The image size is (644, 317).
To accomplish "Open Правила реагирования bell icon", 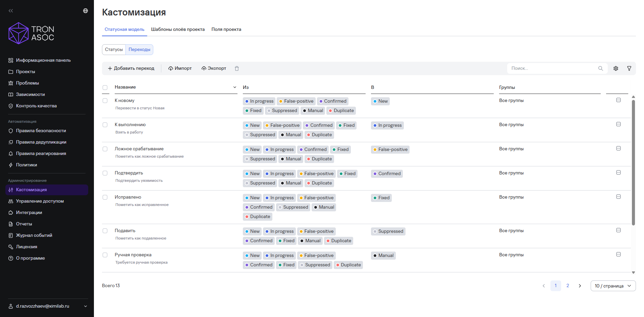I will click(11, 154).
